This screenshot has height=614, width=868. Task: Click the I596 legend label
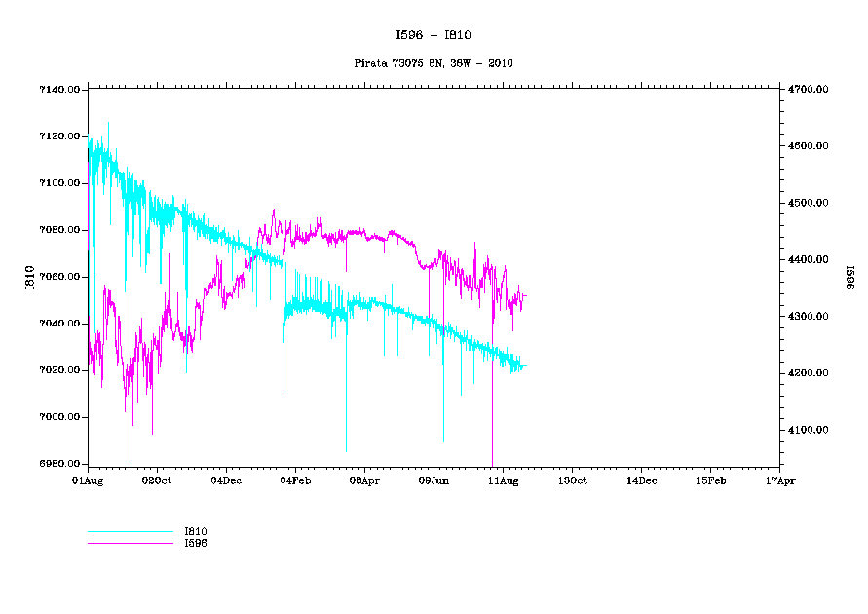[x=196, y=543]
